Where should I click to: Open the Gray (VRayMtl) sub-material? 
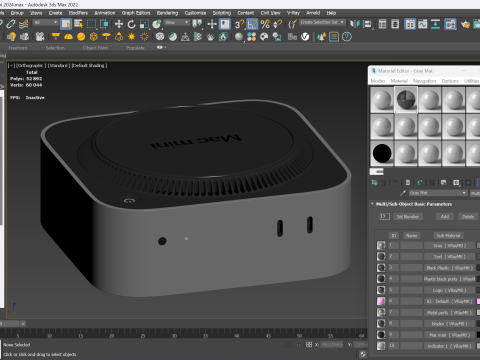tap(450, 246)
